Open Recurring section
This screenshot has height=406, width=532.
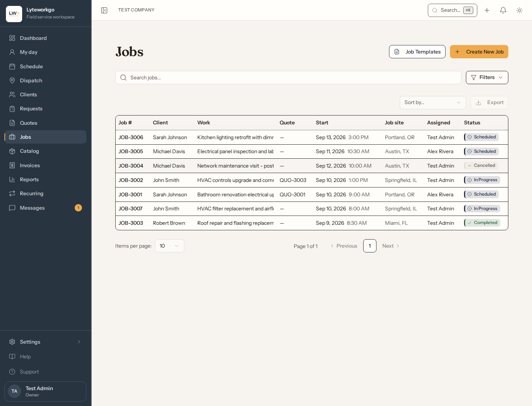pyautogui.click(x=45, y=193)
